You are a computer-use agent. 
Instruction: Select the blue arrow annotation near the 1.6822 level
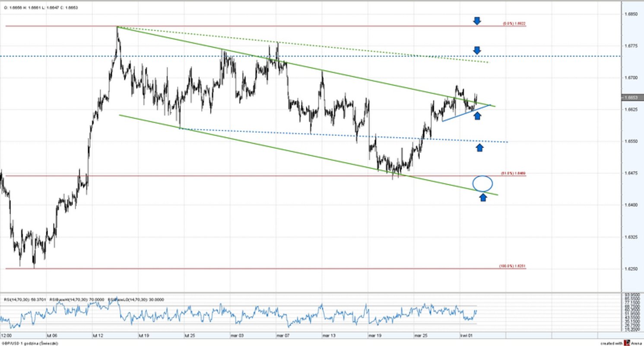(477, 20)
